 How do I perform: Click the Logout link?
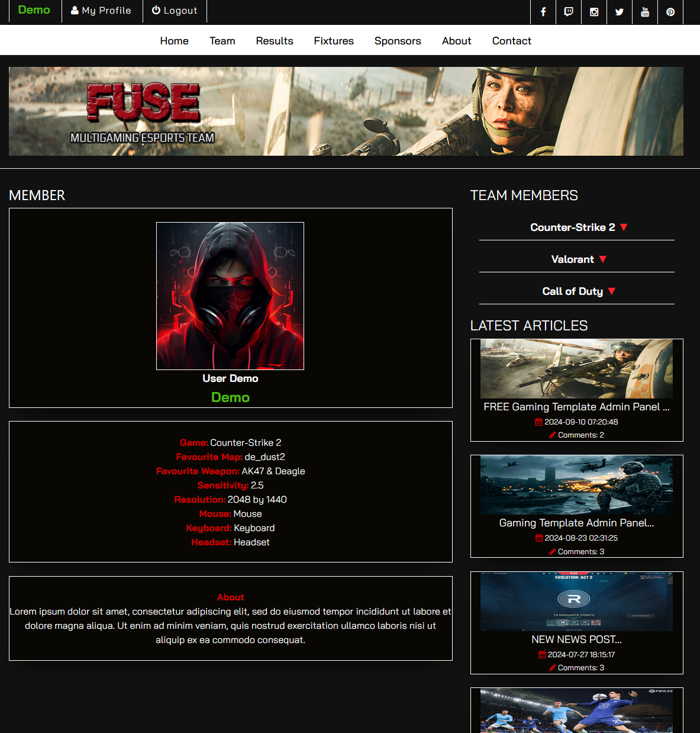[175, 11]
